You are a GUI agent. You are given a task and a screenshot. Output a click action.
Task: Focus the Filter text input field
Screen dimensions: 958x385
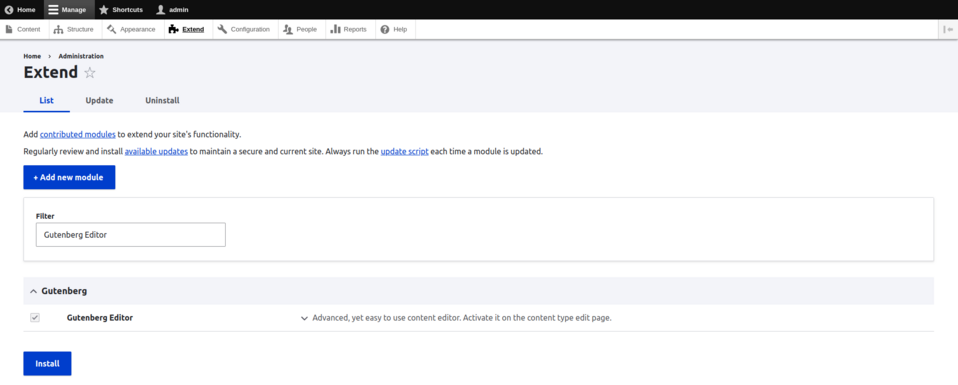(x=131, y=235)
